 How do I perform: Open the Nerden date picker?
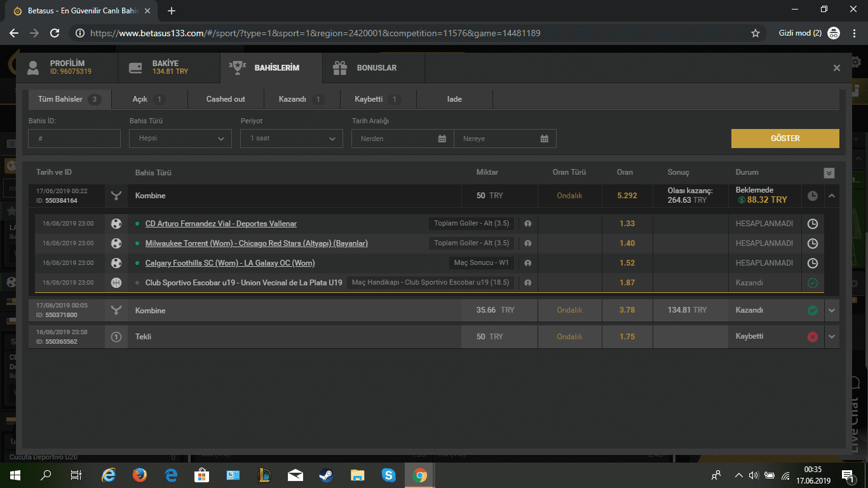pyautogui.click(x=403, y=139)
